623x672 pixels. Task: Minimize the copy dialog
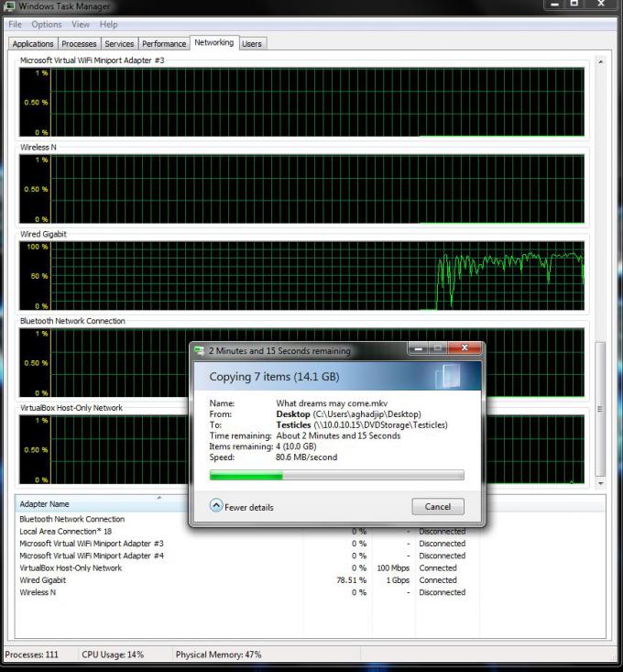click(419, 348)
